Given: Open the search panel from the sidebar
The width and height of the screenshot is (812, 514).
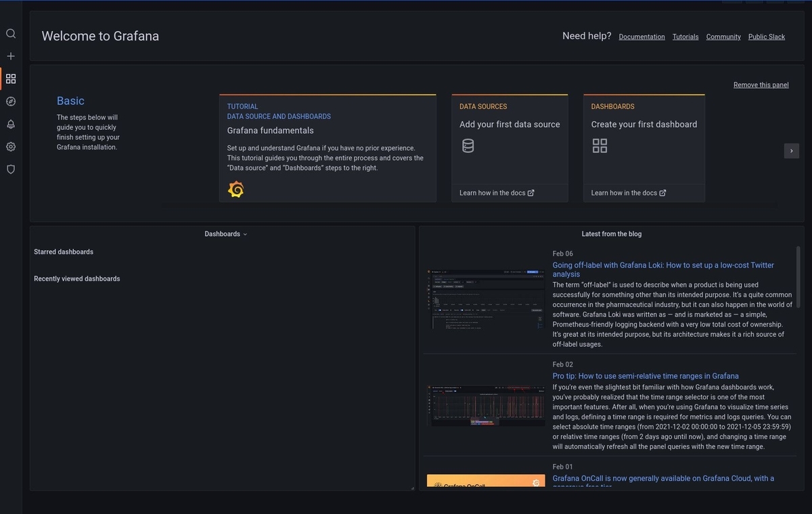Looking at the screenshot, I should [x=10, y=33].
